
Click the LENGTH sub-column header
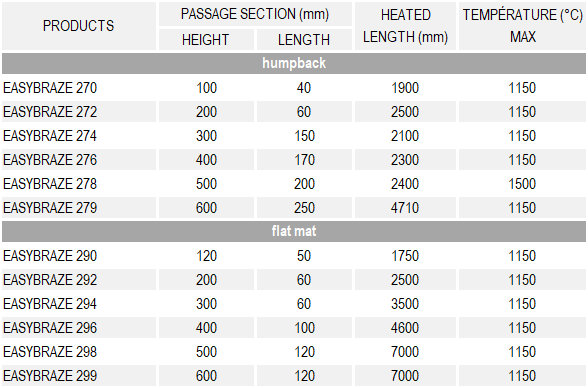(x=304, y=40)
